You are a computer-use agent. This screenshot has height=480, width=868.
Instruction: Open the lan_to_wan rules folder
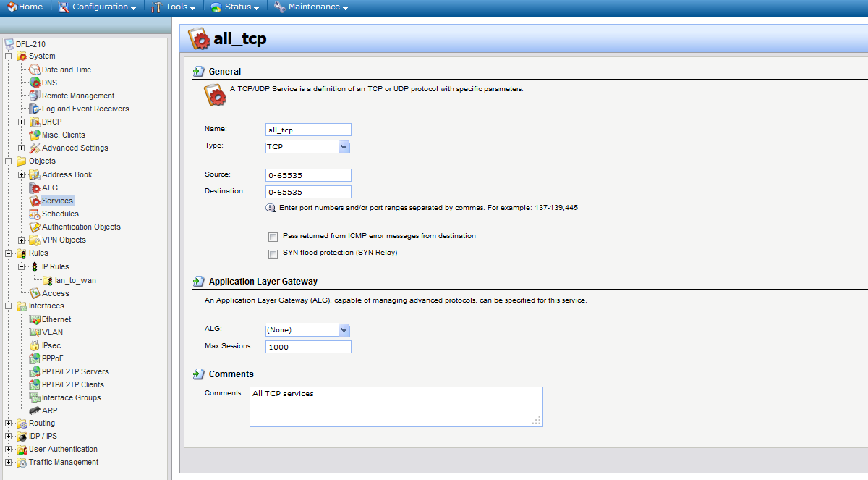75,280
